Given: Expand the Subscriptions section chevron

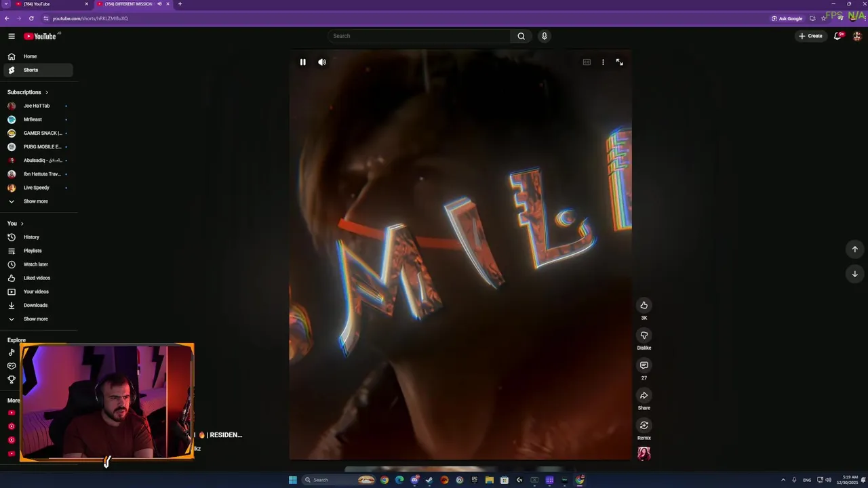Looking at the screenshot, I should (46, 92).
